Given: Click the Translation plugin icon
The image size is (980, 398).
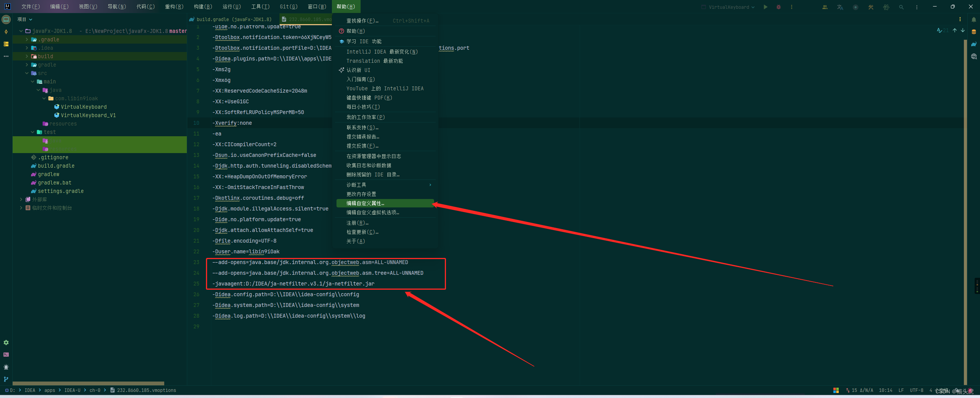Looking at the screenshot, I should [840, 7].
